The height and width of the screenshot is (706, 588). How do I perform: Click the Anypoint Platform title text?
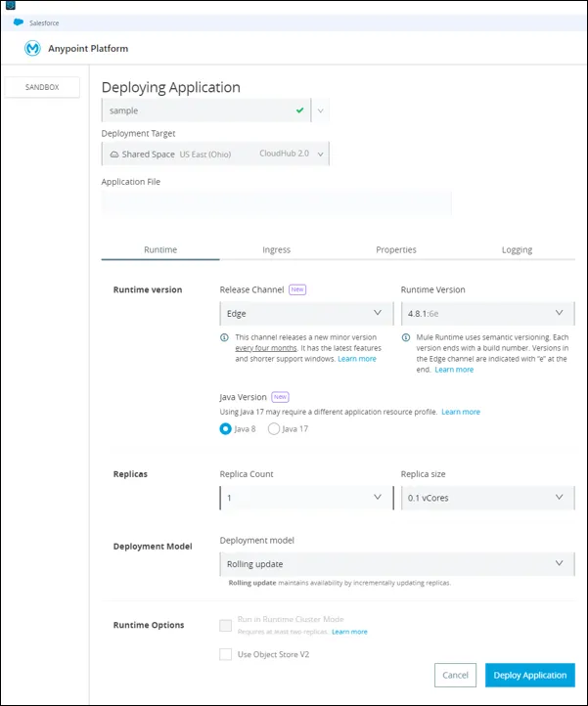(88, 49)
